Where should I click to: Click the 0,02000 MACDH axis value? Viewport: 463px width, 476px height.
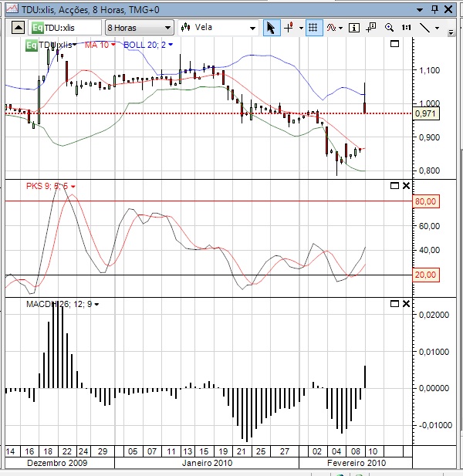tap(434, 315)
